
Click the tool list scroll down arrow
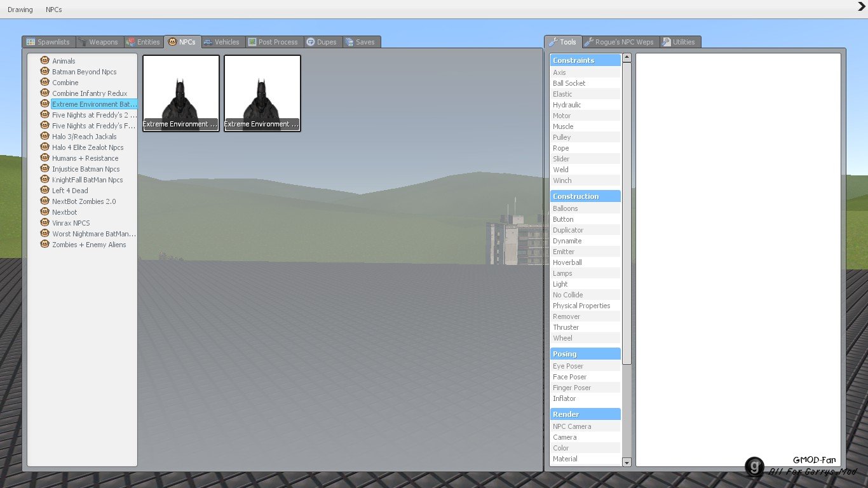pyautogui.click(x=627, y=463)
